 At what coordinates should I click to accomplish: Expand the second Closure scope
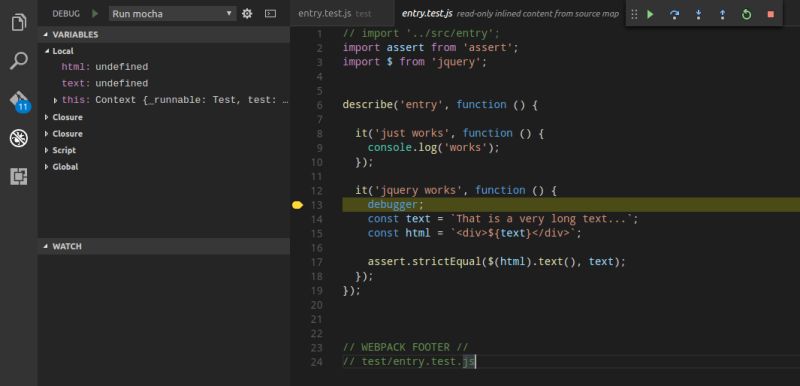pyautogui.click(x=47, y=134)
